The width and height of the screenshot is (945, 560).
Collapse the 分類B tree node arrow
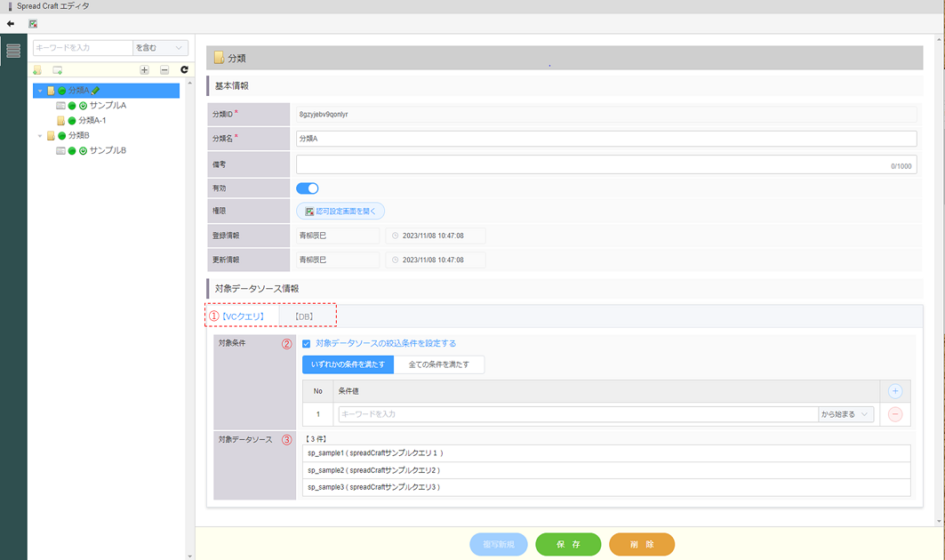click(40, 136)
